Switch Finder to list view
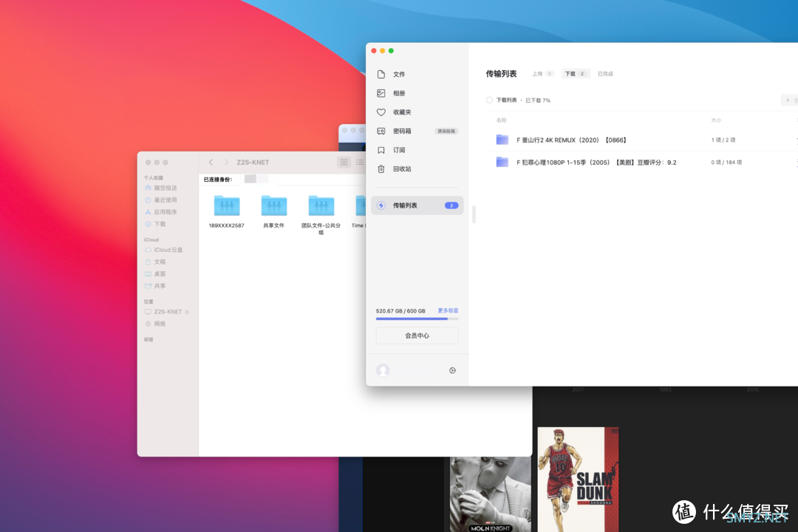 360,163
